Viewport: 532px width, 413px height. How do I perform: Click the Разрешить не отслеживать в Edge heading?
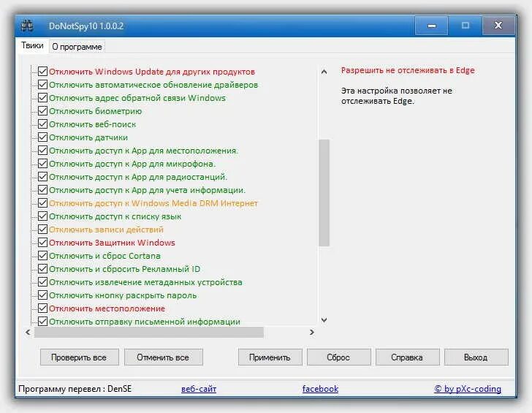408,70
